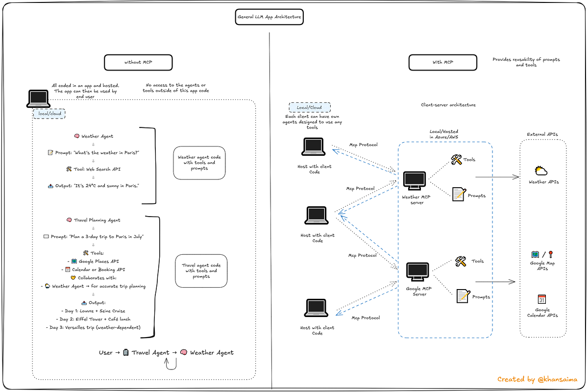Click the Weather agent code with tools and prompts box
588x392 pixels.
199,163
